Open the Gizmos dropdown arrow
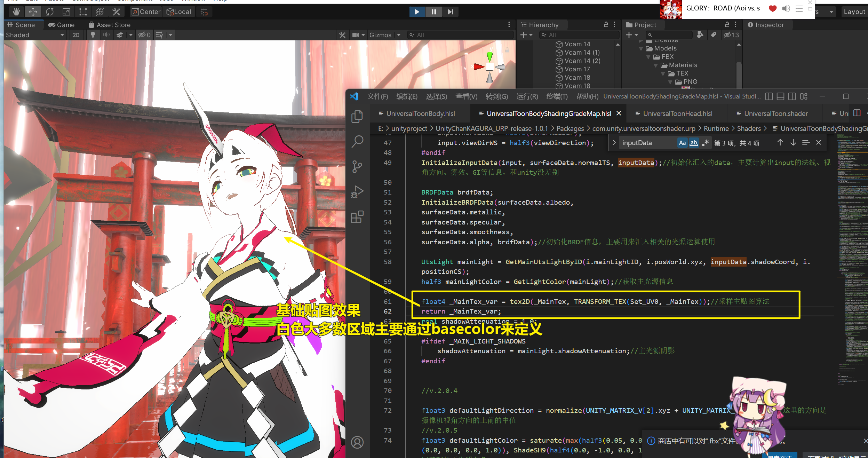 click(x=399, y=35)
